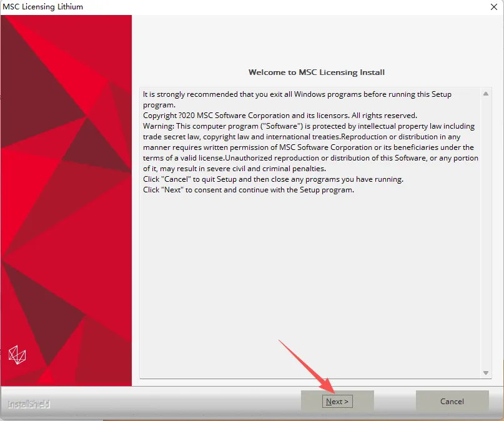Click the "Welcome to MSC Licensing Install" heading
This screenshot has width=504, height=421.
click(x=316, y=72)
